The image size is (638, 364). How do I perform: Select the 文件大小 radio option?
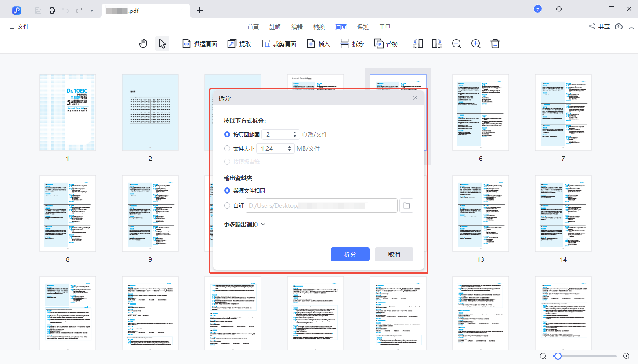(227, 148)
